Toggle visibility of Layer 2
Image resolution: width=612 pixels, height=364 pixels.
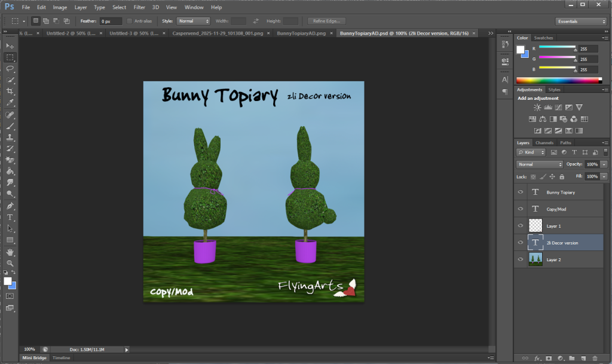[x=521, y=260]
